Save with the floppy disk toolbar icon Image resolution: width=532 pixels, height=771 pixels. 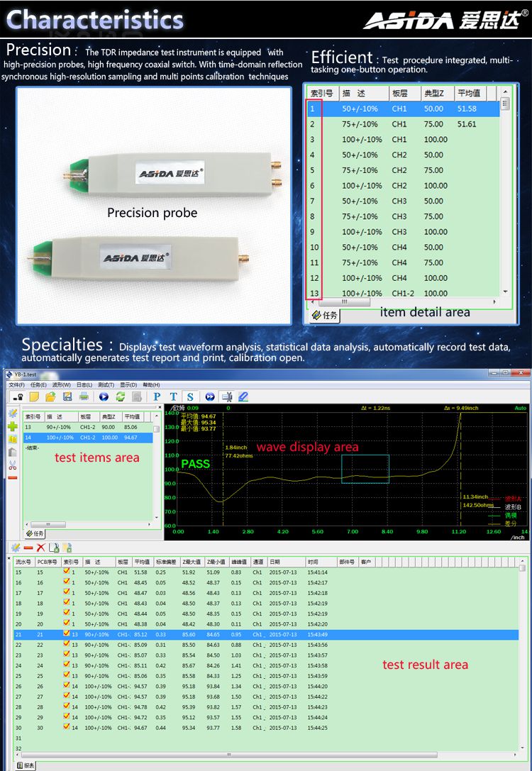[67, 396]
